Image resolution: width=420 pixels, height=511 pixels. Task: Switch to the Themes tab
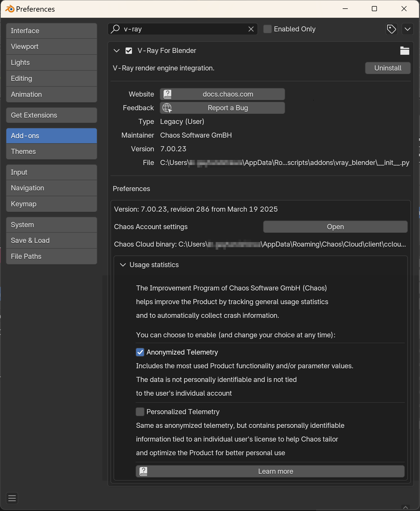pos(51,152)
